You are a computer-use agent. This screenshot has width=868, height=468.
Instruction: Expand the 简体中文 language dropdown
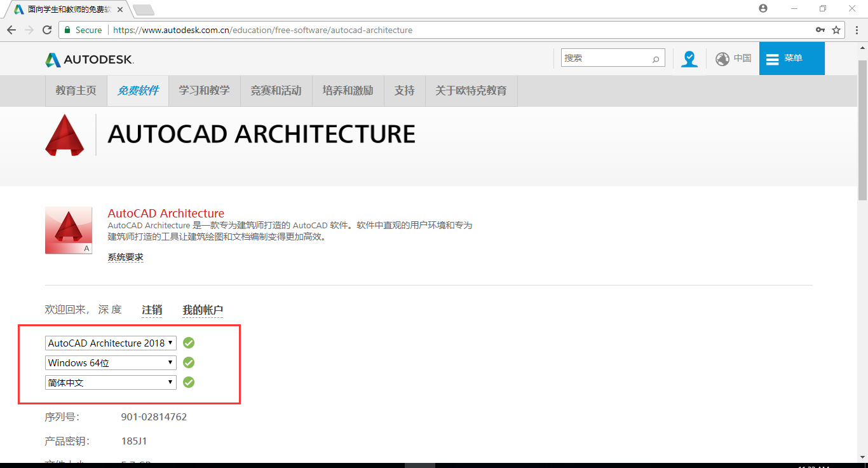(111, 382)
